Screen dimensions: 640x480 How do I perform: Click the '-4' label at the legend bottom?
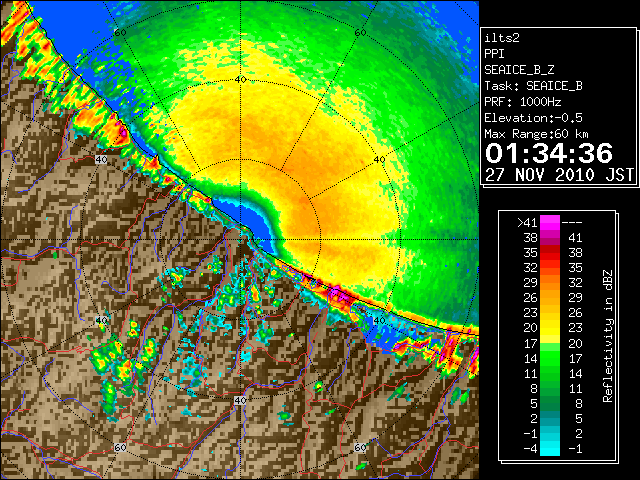[530, 449]
